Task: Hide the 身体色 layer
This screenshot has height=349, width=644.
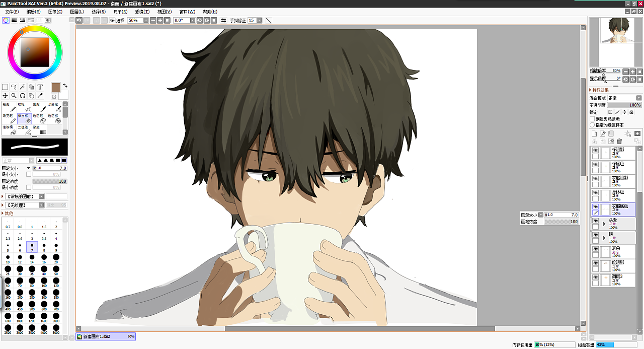Action: point(595,193)
